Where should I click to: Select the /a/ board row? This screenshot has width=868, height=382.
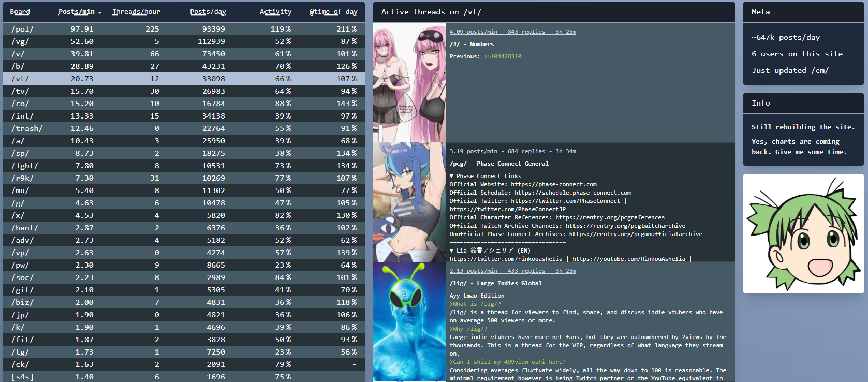184,141
